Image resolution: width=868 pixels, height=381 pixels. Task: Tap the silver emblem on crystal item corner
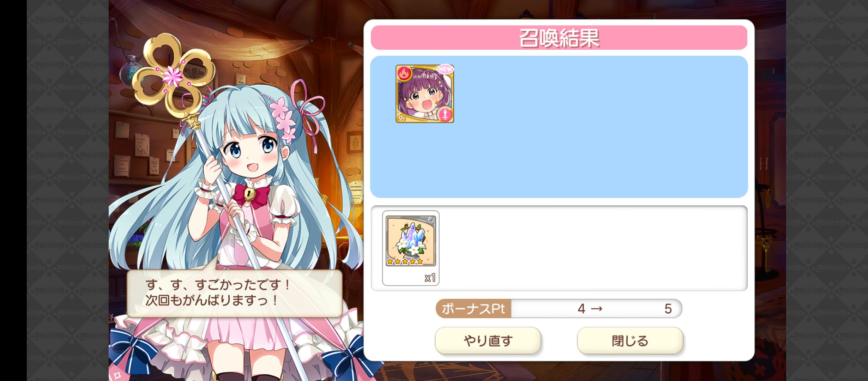click(431, 220)
